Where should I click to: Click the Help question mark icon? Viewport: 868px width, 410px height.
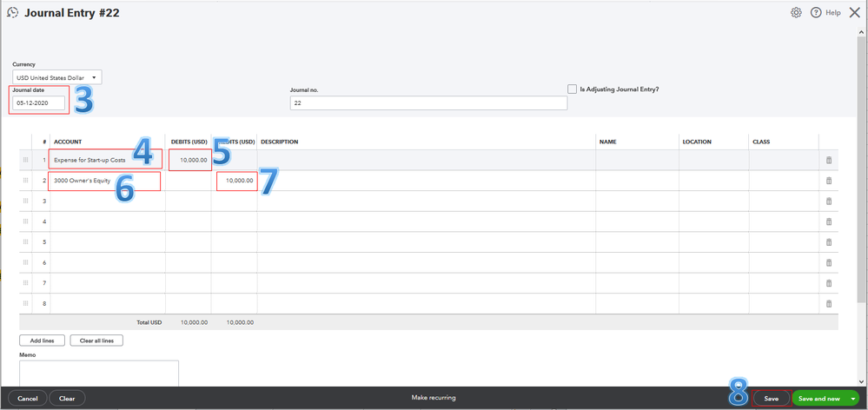pos(815,13)
